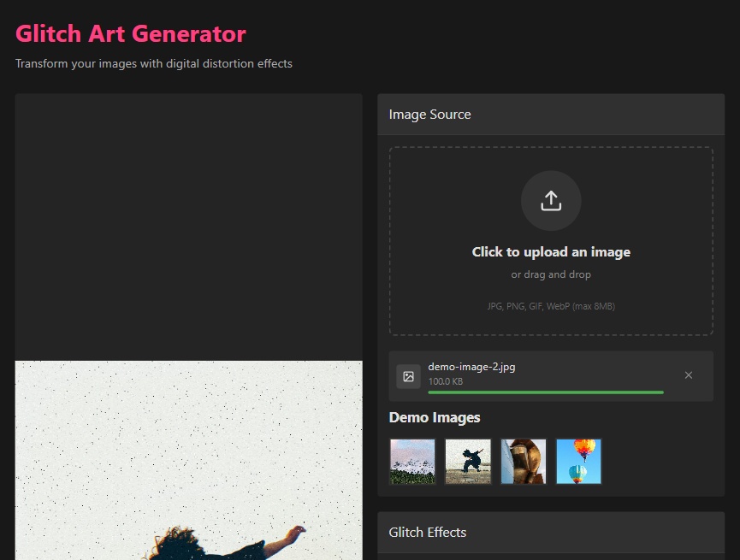
Task: Click the 'or drag and drop' text
Action: [x=551, y=274]
